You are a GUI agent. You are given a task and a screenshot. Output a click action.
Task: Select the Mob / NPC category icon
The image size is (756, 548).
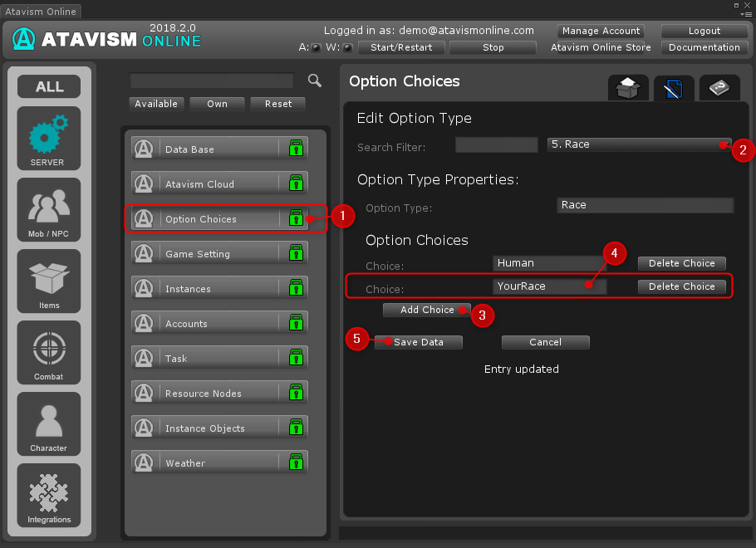click(x=49, y=208)
